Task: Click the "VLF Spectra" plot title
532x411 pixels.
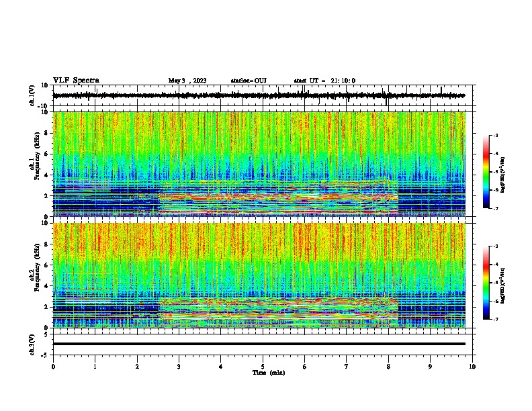Action: 76,81
